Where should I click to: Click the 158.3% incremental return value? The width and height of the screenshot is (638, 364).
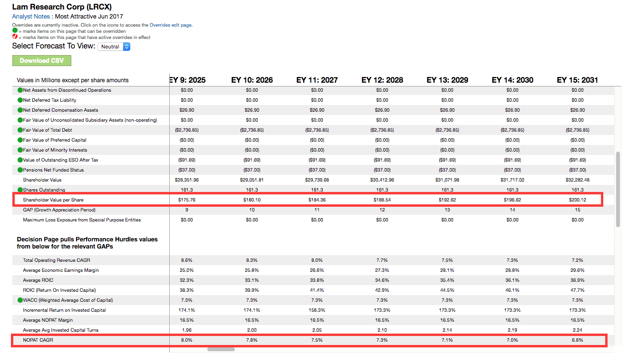(x=317, y=310)
